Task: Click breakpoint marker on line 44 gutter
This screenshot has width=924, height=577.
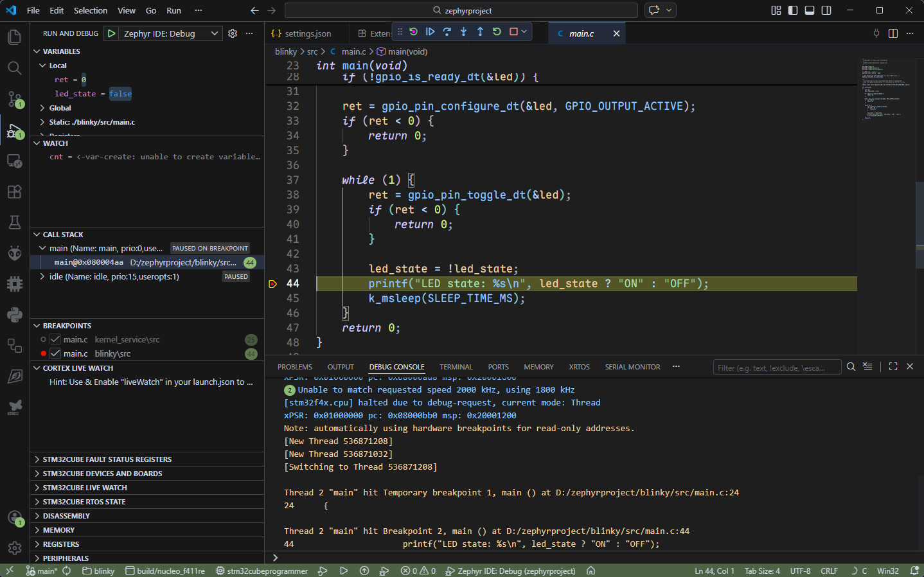Action: pos(272,283)
